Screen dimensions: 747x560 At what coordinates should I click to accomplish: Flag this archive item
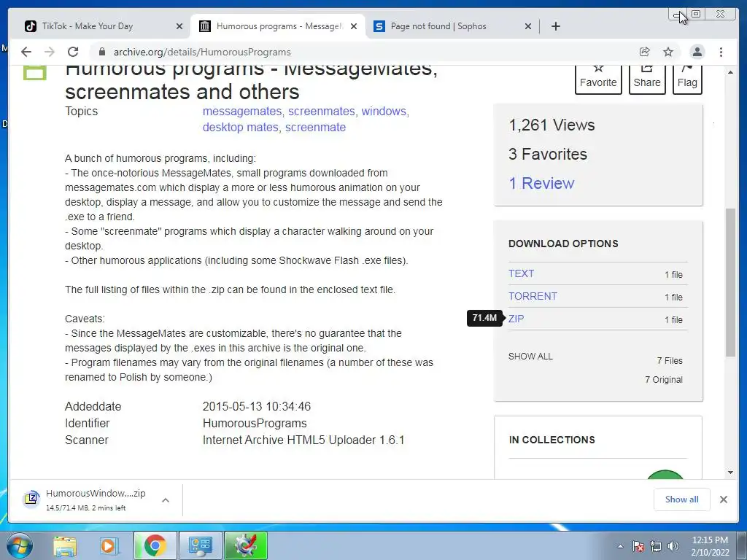pos(687,79)
